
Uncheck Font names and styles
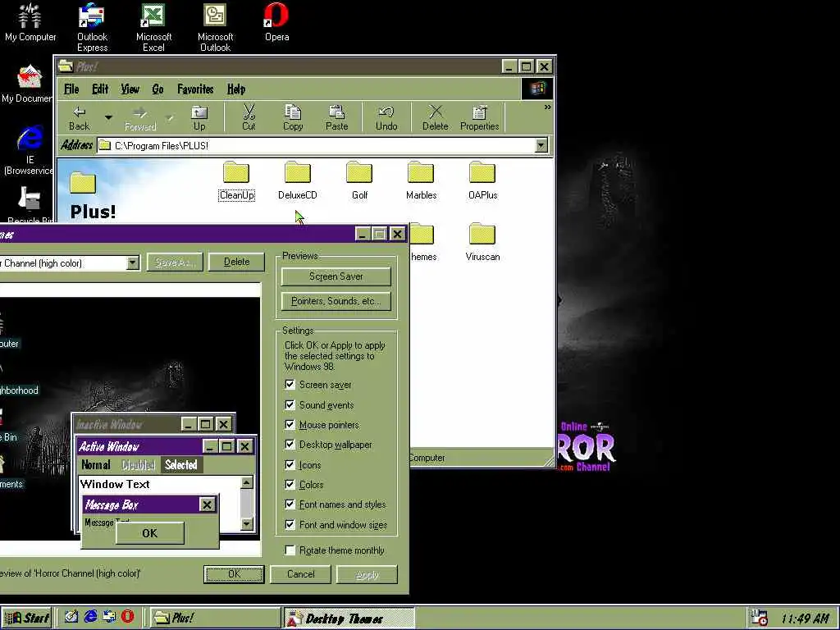(290, 504)
